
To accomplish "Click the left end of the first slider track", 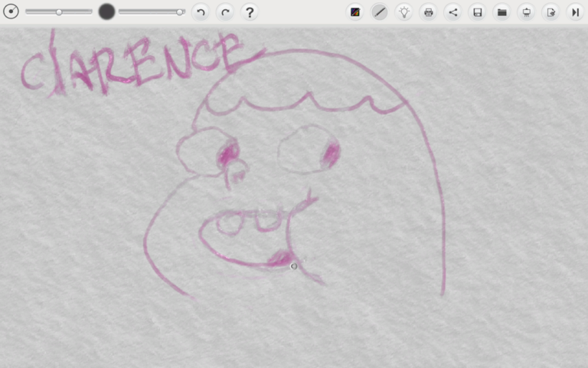I will pyautogui.click(x=28, y=12).
